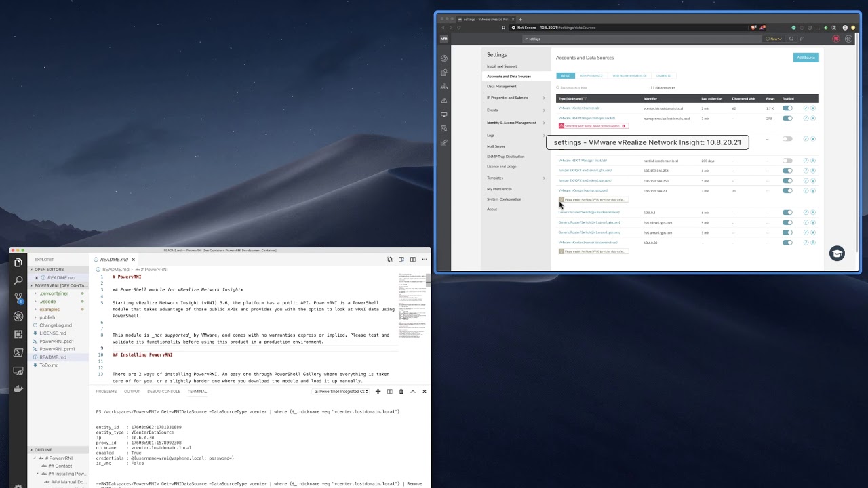This screenshot has width=868, height=488.
Task: Open the Source Control view in VS Code
Action: tap(18, 298)
